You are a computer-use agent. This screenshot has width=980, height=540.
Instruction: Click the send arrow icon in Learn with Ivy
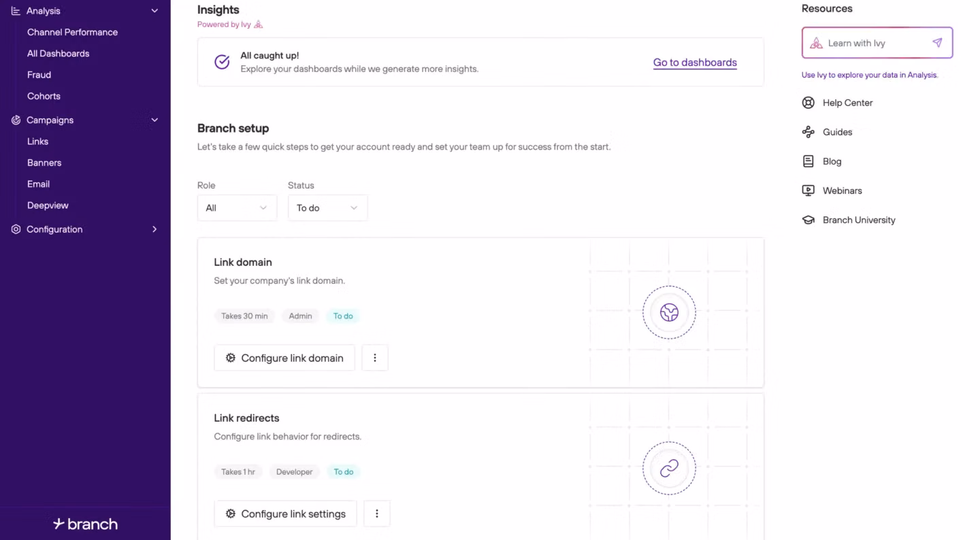pos(937,43)
